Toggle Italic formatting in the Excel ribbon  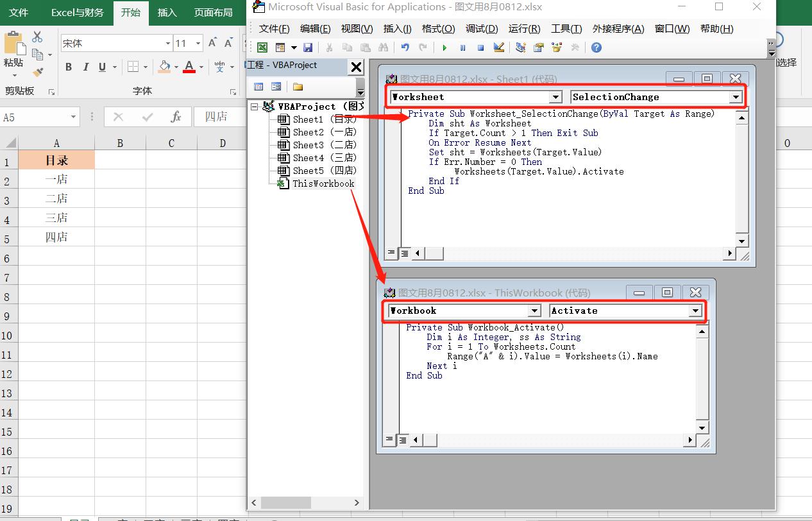coord(85,67)
